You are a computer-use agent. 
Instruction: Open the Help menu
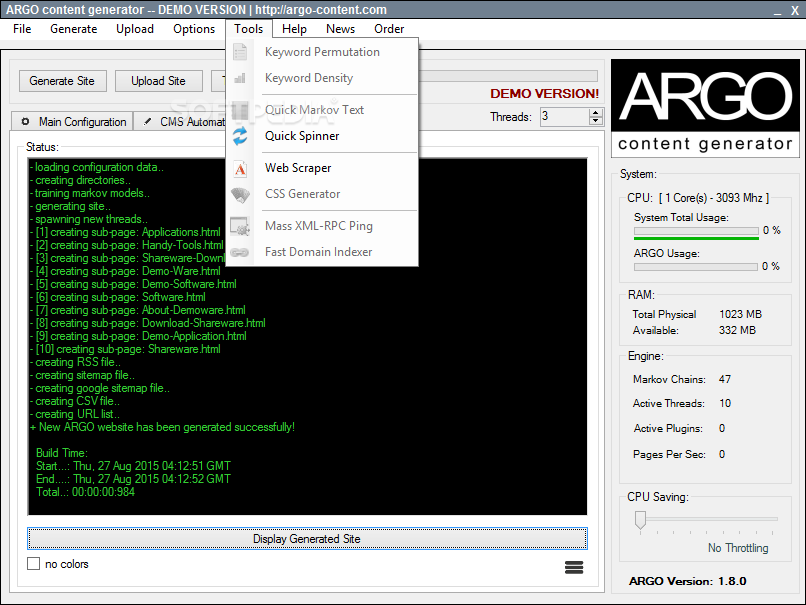point(294,29)
